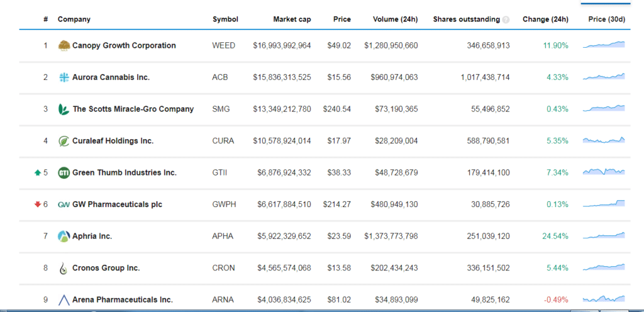Click the $49.02 price cell

(x=339, y=45)
